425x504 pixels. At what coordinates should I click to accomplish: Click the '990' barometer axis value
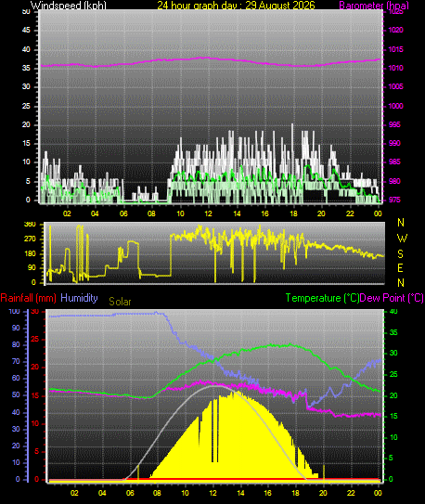[394, 143]
